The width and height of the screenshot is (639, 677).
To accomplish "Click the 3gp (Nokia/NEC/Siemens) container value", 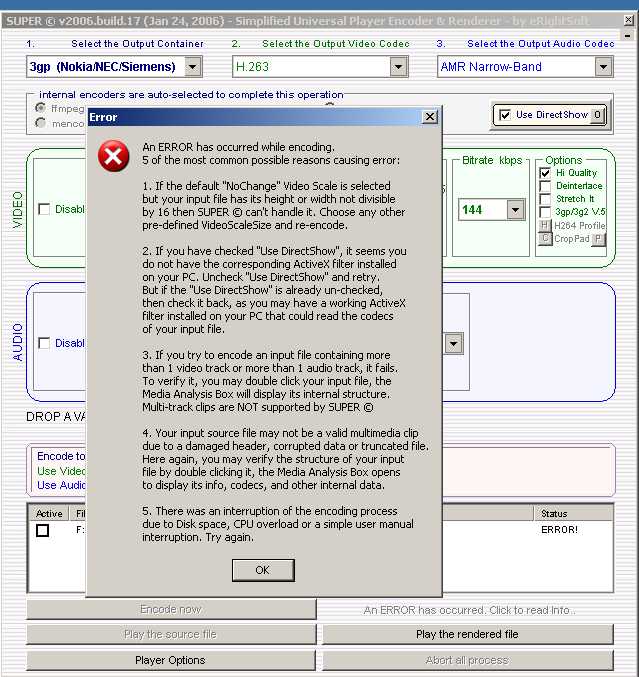I will pos(103,67).
